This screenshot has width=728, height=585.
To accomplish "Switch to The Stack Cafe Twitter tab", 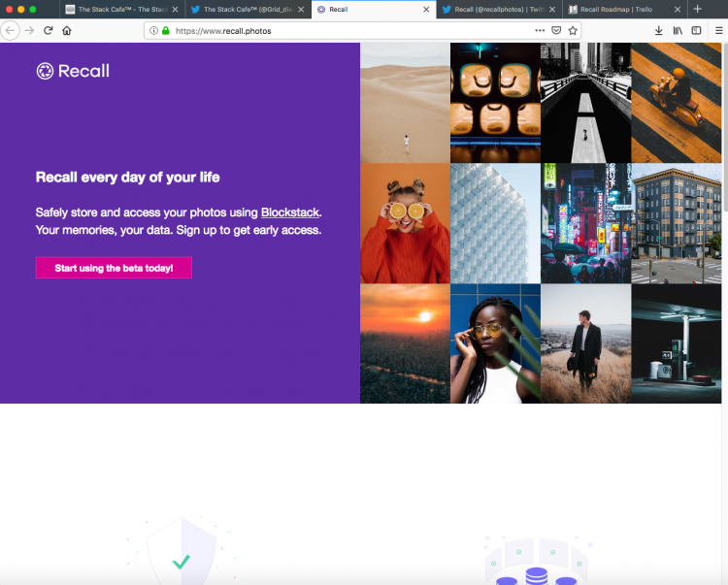I will (x=248, y=10).
